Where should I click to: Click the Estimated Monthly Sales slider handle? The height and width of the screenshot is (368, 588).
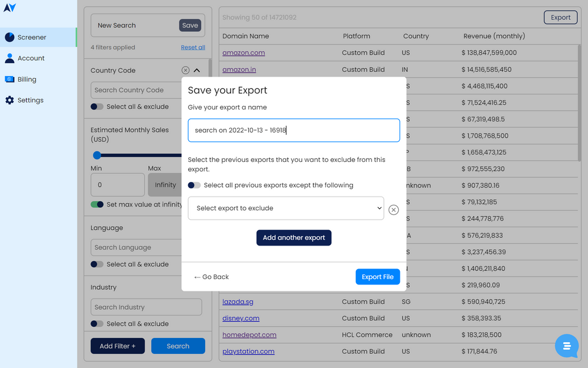pyautogui.click(x=97, y=155)
